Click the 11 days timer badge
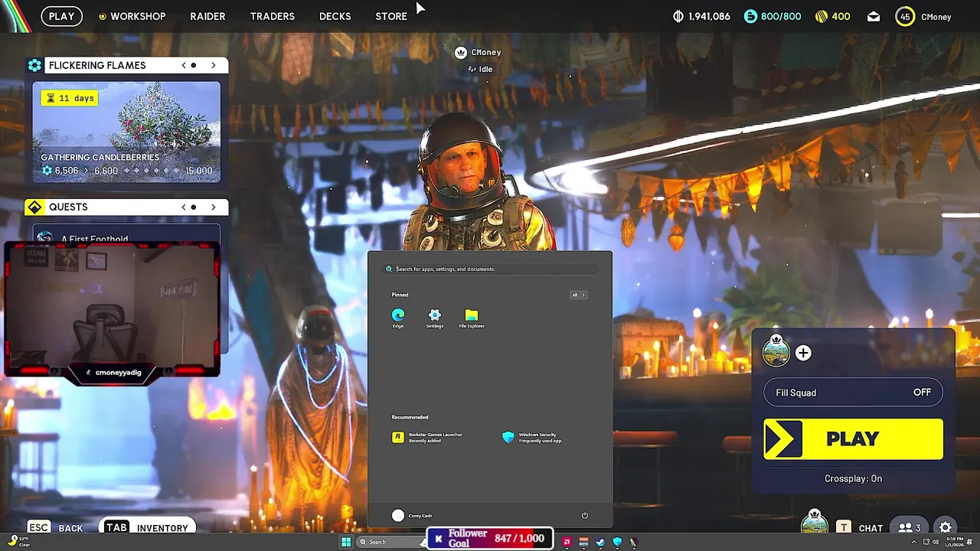The image size is (980, 551). (69, 98)
